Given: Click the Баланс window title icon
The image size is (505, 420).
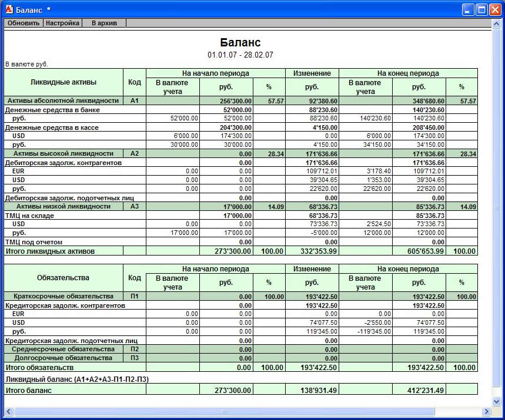Looking at the screenshot, I should tap(9, 9).
